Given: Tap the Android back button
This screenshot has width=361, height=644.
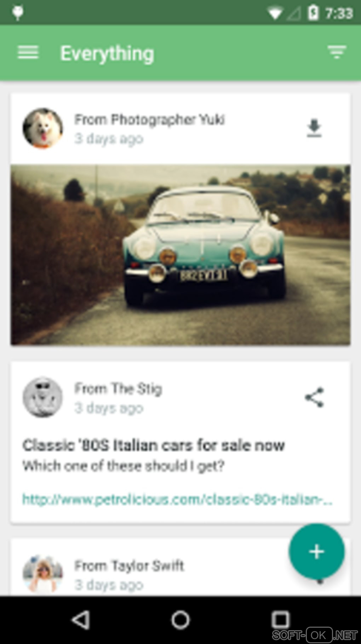Looking at the screenshot, I should pyautogui.click(x=81, y=620).
